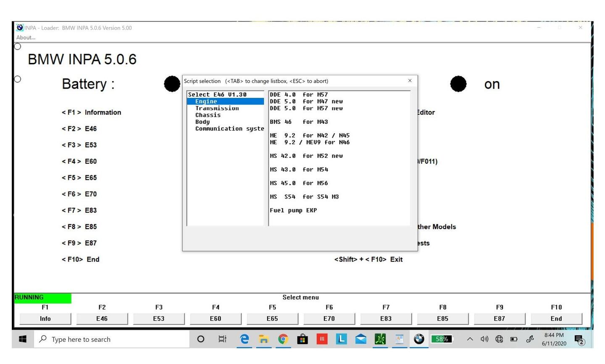
Task: Choose MS S54 for S54 M3
Action: point(304,197)
